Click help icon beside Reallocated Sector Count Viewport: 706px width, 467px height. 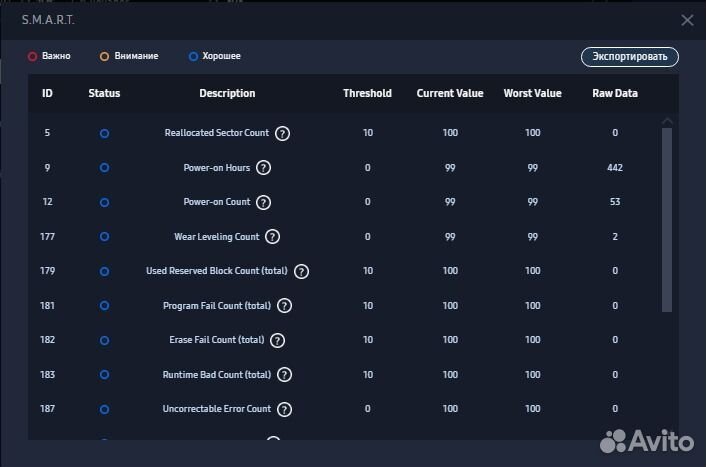tap(283, 133)
